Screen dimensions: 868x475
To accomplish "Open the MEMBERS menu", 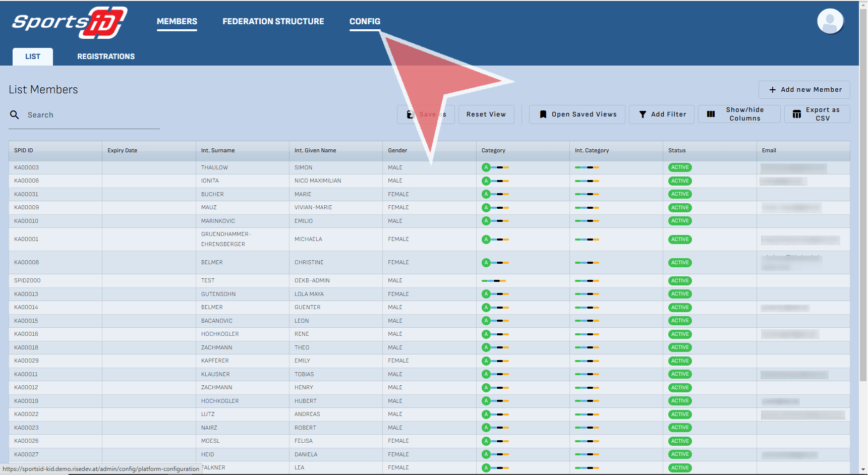I will (x=177, y=21).
